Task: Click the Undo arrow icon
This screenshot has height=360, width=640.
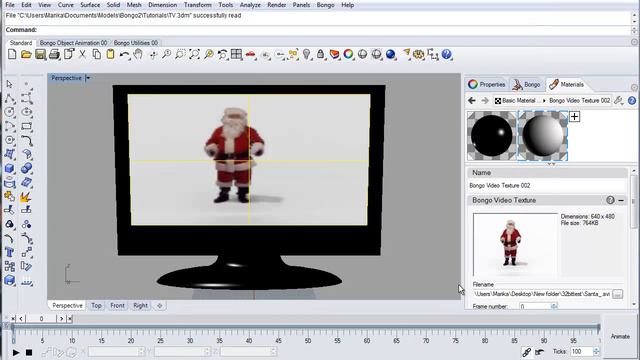Action: click(x=124, y=54)
